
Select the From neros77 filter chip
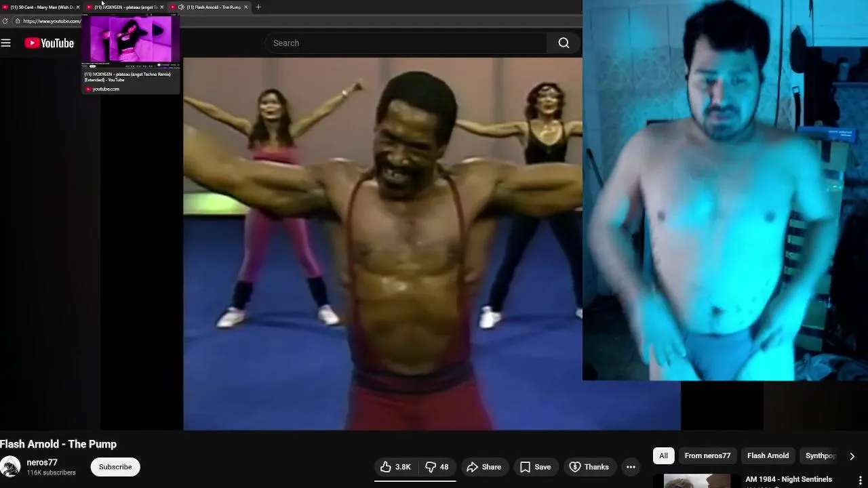pyautogui.click(x=707, y=455)
